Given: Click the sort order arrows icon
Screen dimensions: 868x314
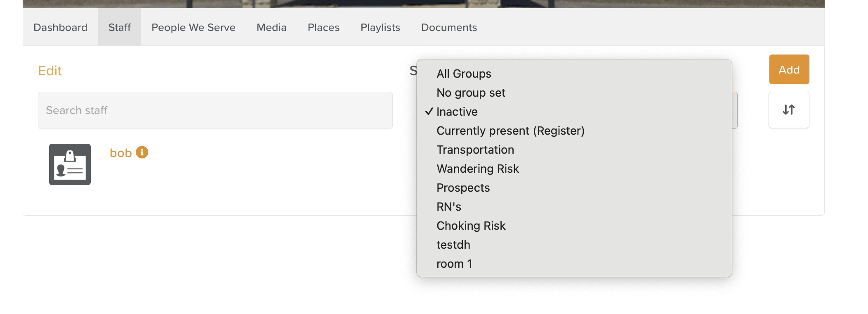Looking at the screenshot, I should 788,110.
